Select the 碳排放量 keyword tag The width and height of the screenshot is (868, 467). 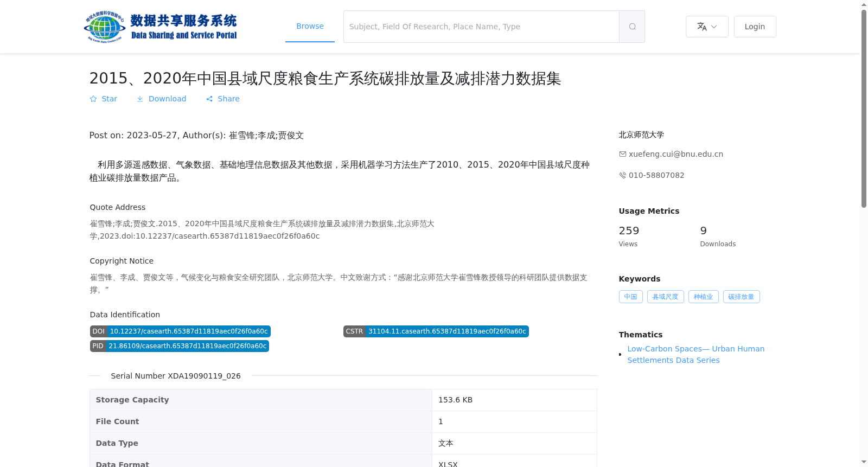(741, 297)
